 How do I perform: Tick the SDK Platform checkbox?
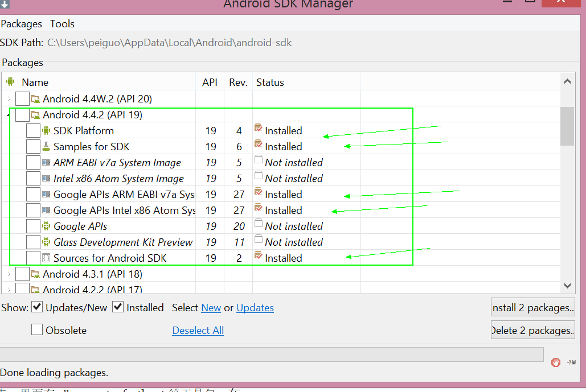(33, 131)
